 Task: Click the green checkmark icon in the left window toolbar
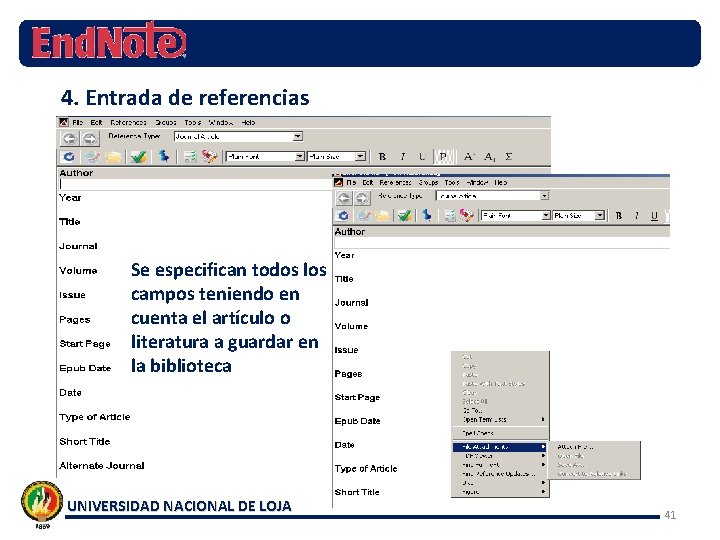click(x=138, y=157)
